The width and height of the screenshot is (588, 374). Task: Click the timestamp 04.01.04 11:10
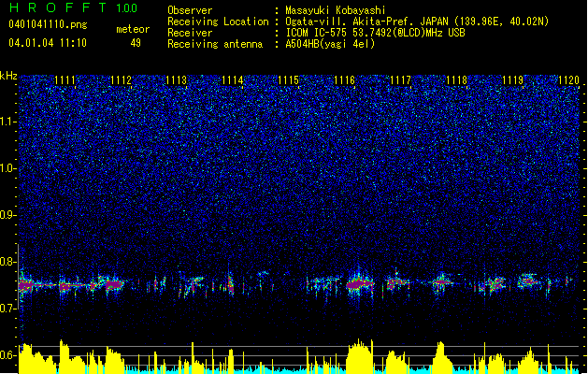click(x=48, y=43)
